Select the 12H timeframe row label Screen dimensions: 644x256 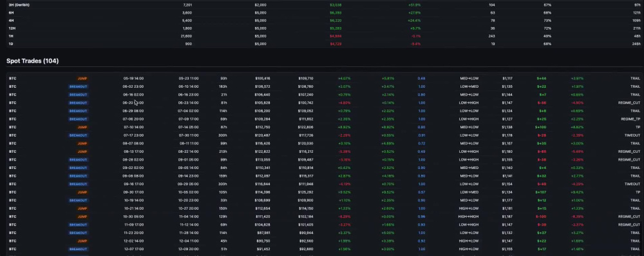coord(12,28)
